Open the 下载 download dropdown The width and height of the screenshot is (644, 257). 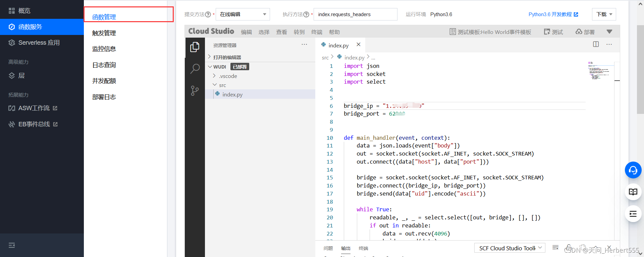tap(604, 14)
